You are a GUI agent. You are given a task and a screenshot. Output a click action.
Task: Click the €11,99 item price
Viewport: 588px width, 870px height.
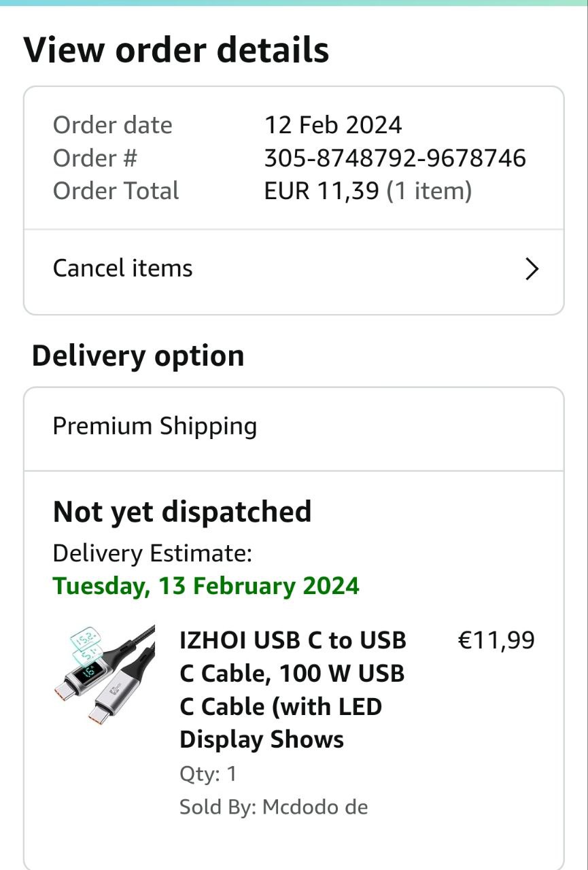point(496,640)
